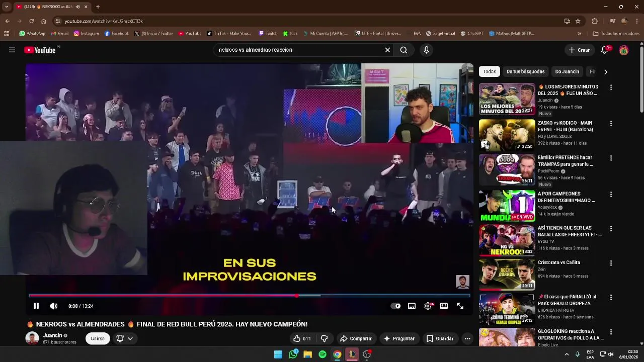
Task: Open options for A POR CAMPEONES livestream
Action: pos(611,194)
